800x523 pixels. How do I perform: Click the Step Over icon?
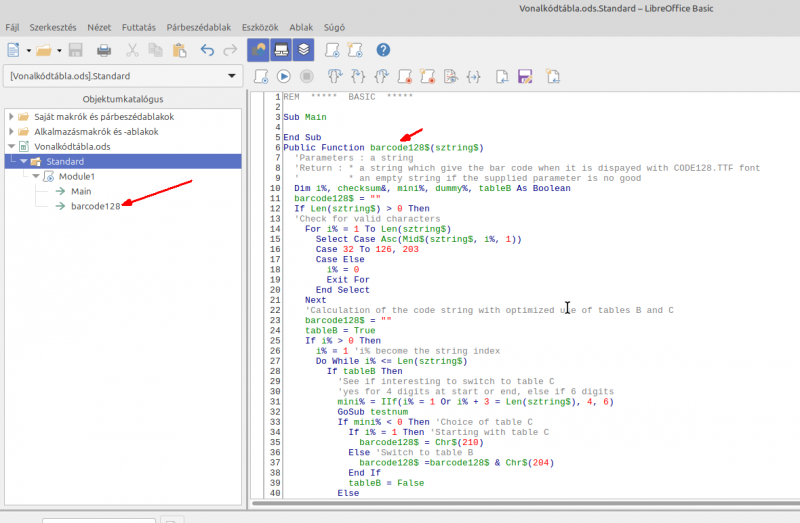(335, 77)
